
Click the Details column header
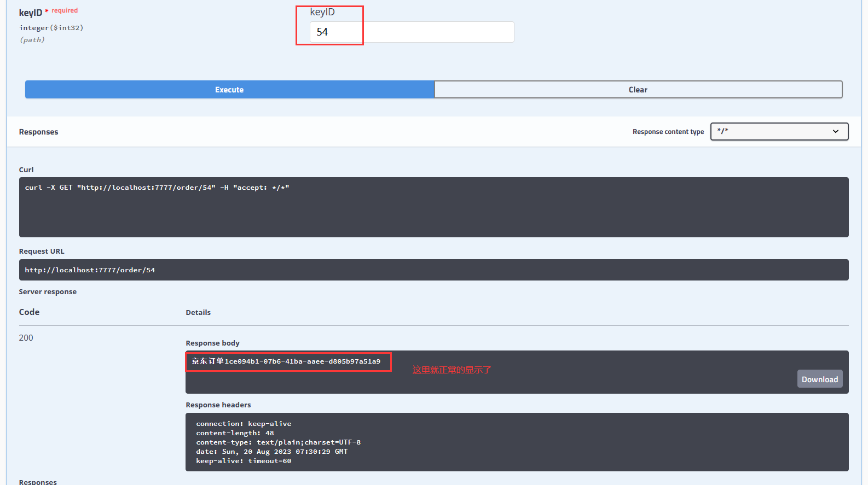(x=198, y=312)
